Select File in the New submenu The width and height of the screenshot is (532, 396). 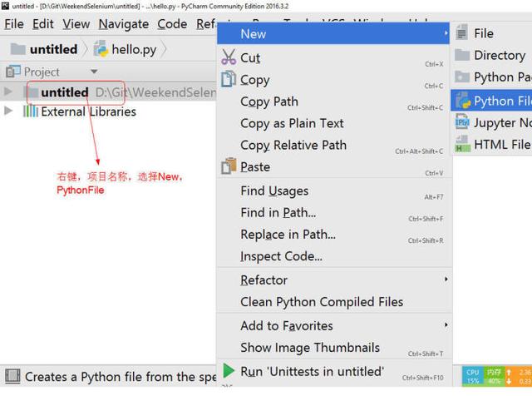click(x=483, y=33)
